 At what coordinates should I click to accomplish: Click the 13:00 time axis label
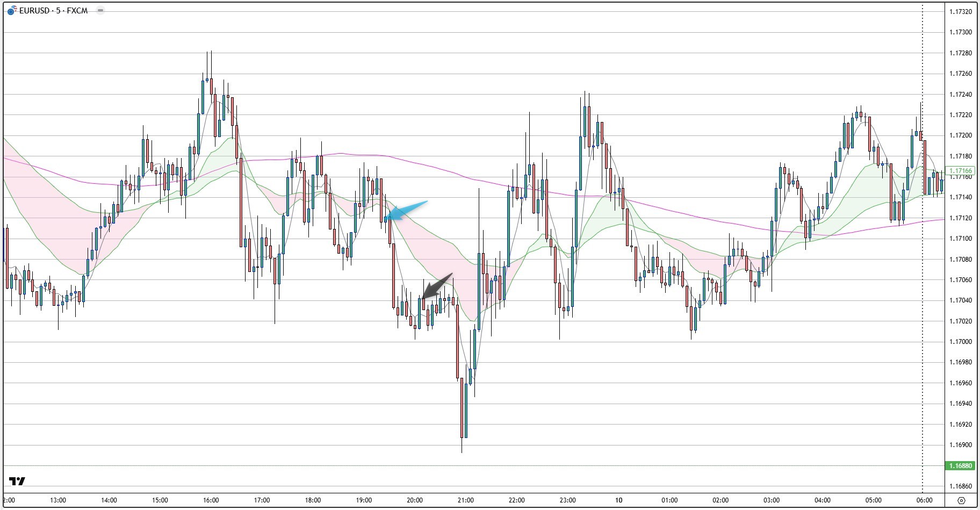point(58,500)
